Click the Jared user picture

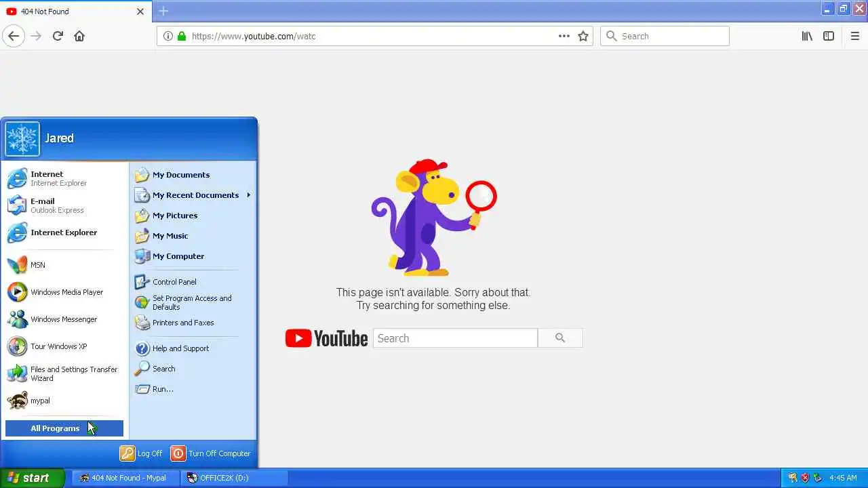pyautogui.click(x=22, y=139)
